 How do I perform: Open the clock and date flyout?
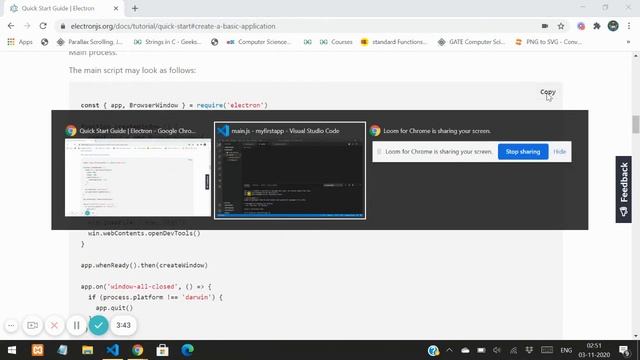coord(594,350)
